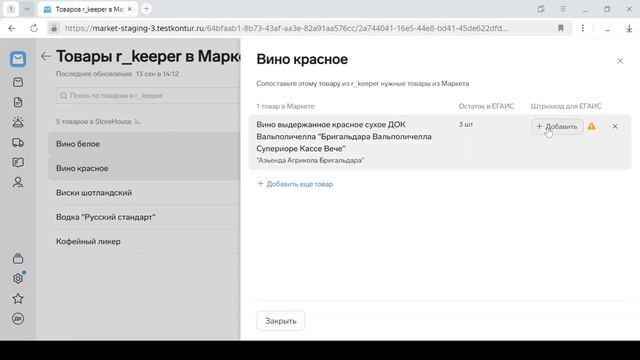Open the shop bag sidebar icon
Viewport: 640px width, 360px height.
[x=18, y=258]
